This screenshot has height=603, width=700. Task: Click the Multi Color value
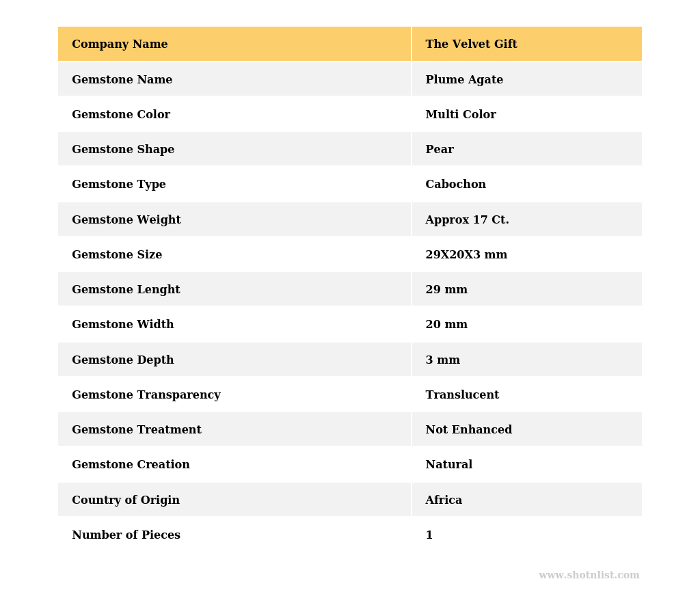[461, 115]
